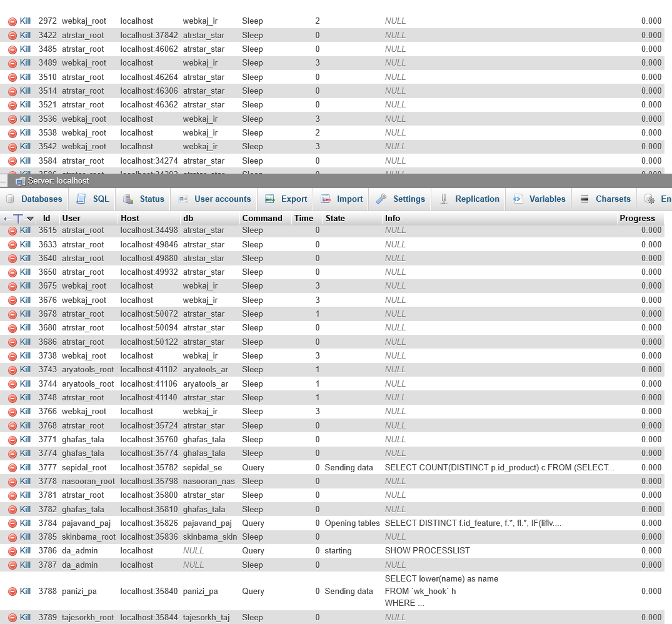Click the red kill icon for process 3584
672x624 pixels.
pyautogui.click(x=13, y=161)
